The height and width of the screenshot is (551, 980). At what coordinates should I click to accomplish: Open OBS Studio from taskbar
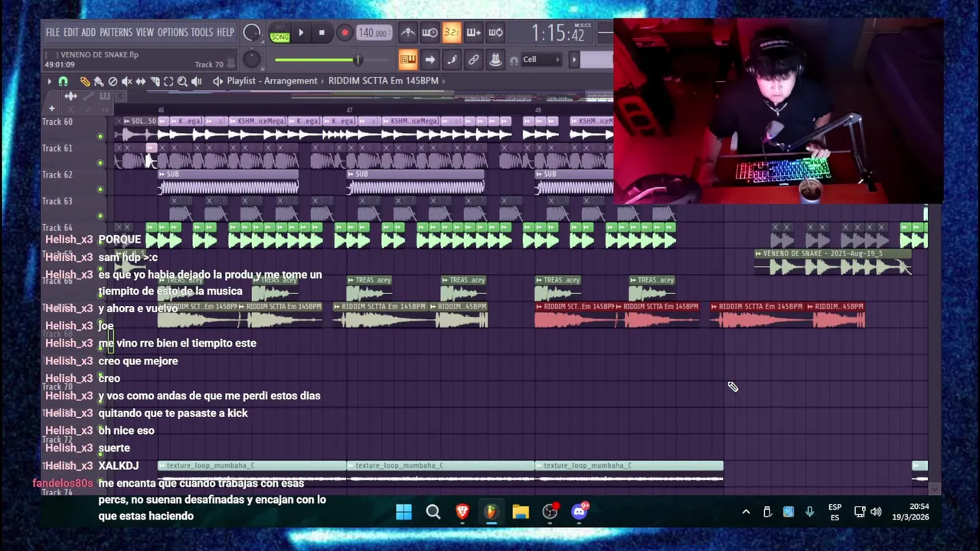pos(550,512)
